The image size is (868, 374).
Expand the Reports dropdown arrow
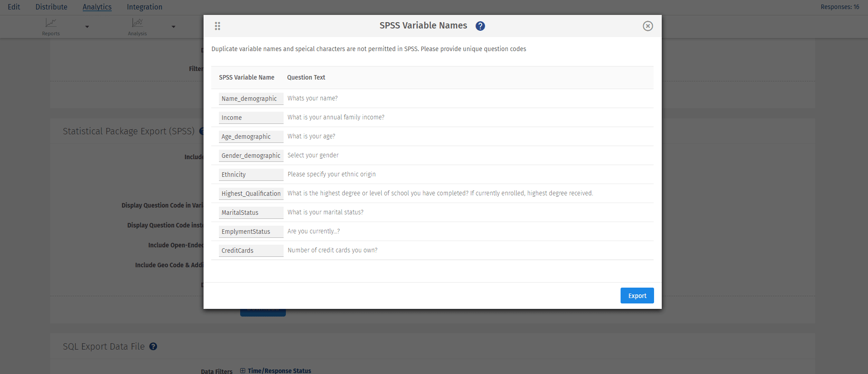(x=87, y=27)
